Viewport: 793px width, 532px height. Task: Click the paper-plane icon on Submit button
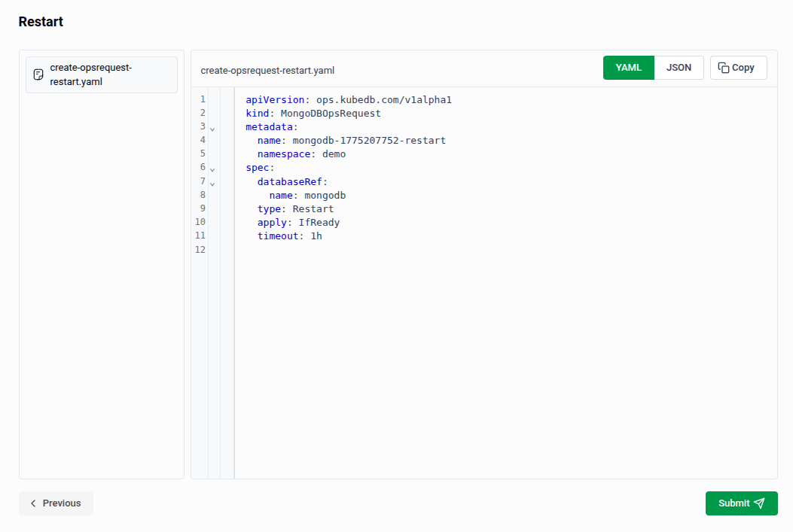(760, 503)
